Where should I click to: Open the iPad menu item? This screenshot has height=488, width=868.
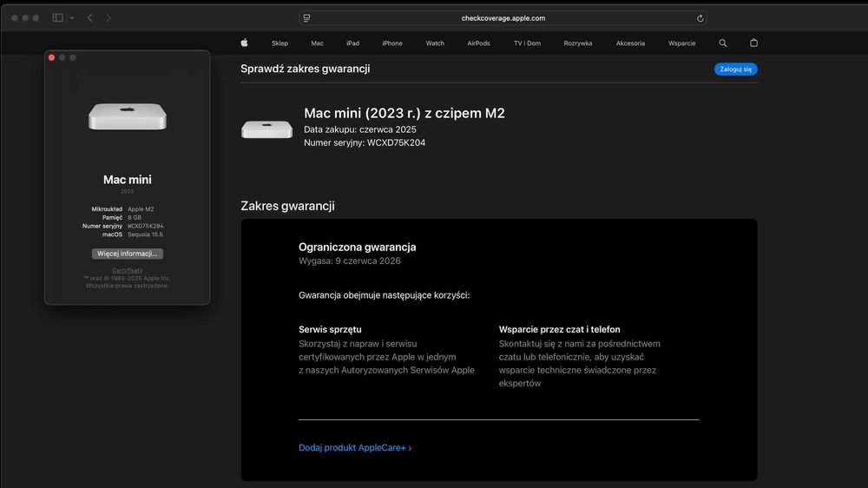pyautogui.click(x=352, y=43)
